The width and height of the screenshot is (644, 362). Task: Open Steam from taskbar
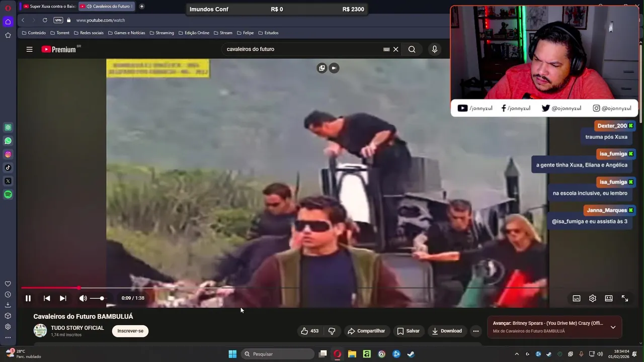(411, 354)
